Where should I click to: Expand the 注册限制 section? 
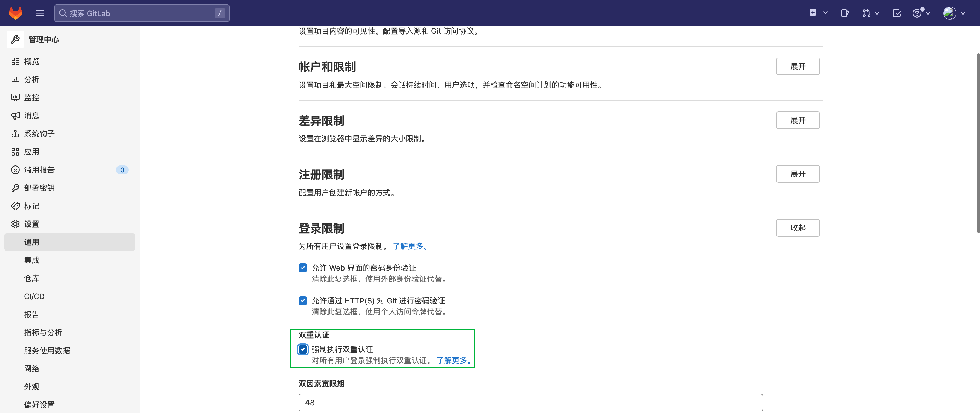798,174
